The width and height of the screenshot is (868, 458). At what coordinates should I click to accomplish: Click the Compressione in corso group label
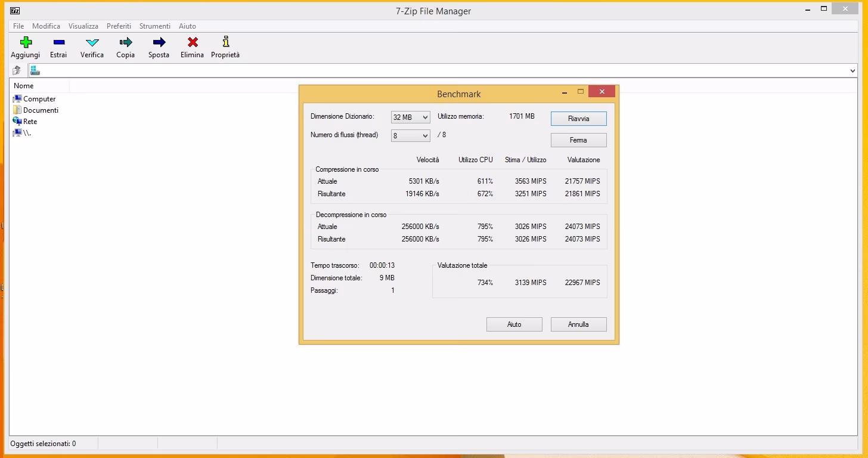click(347, 169)
